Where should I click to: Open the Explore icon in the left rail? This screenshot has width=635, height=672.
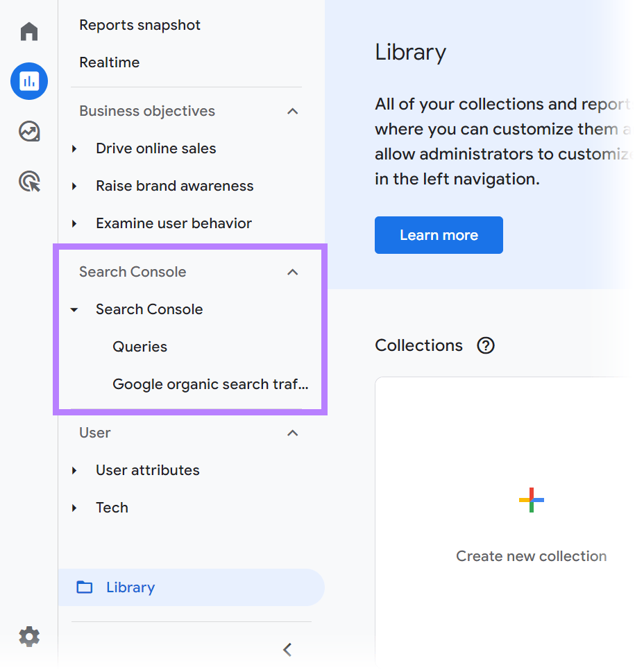pyautogui.click(x=28, y=131)
